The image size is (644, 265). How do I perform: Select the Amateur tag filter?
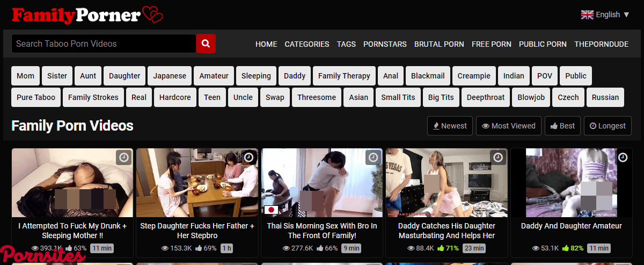click(214, 76)
